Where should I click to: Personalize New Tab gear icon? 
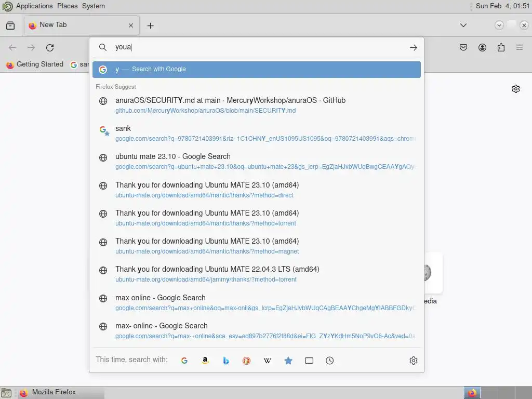(516, 89)
